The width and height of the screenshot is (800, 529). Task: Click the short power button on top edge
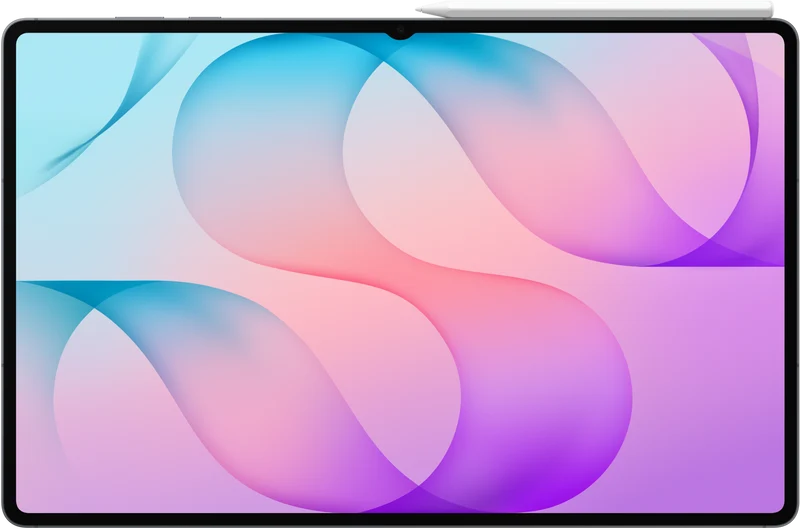click(205, 18)
